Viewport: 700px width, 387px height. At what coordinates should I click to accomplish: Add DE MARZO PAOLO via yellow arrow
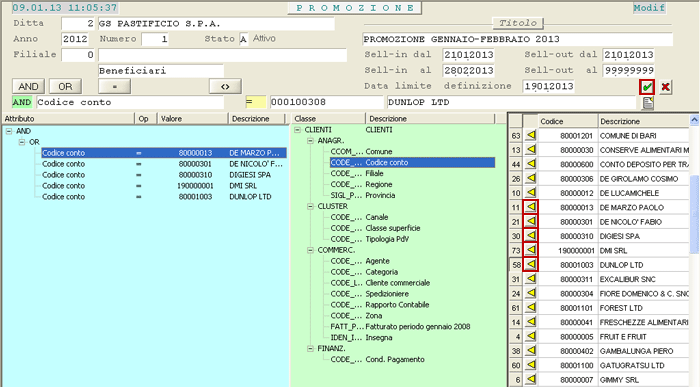tap(530, 207)
